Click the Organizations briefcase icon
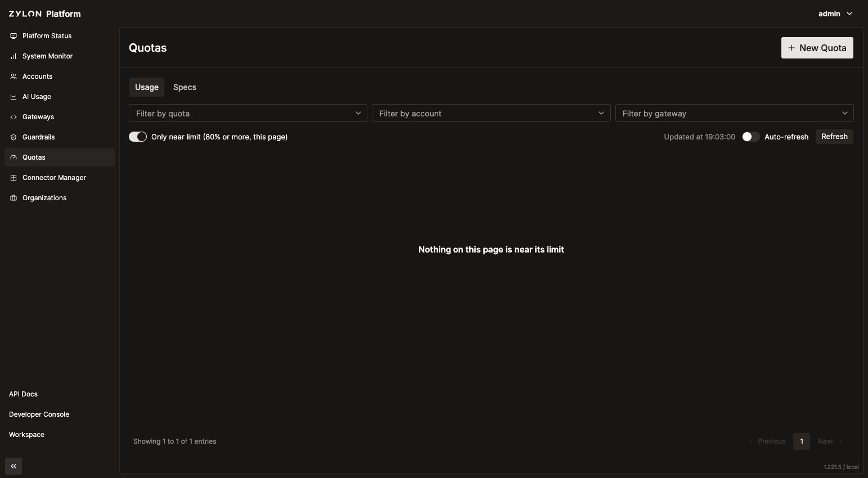Screen dimensions: 868x478 [x=14, y=198]
